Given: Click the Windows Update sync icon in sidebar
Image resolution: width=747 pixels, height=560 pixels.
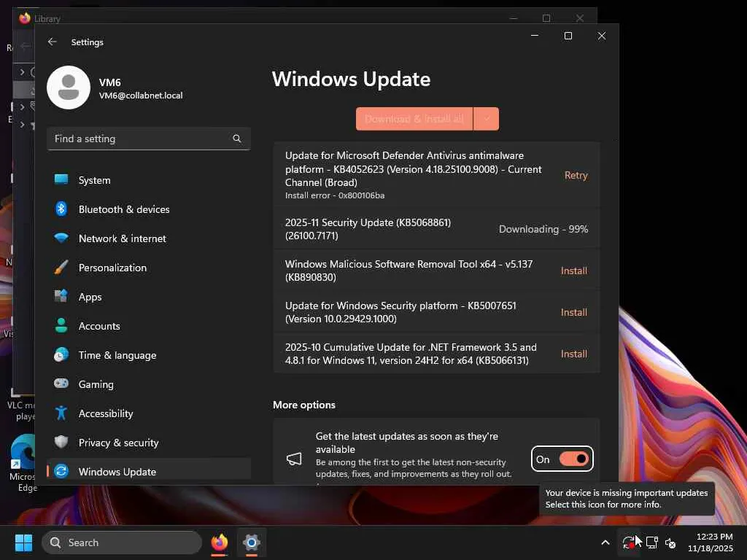Looking at the screenshot, I should click(x=61, y=472).
